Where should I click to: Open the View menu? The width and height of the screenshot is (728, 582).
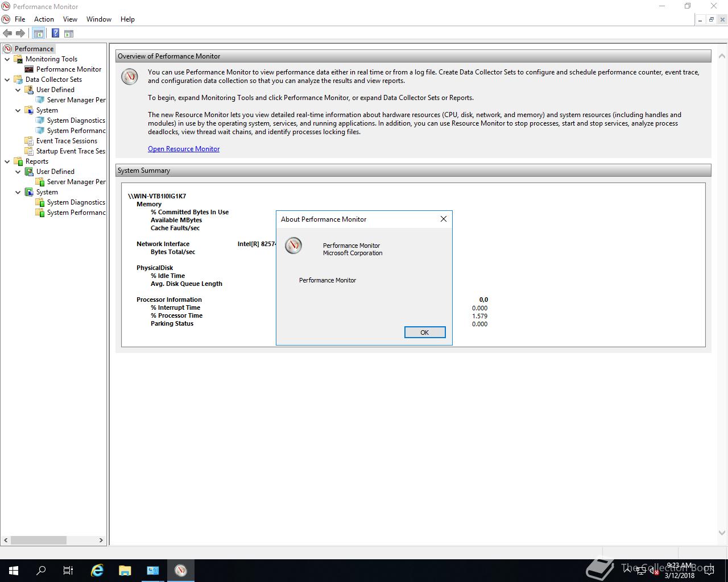coord(70,19)
